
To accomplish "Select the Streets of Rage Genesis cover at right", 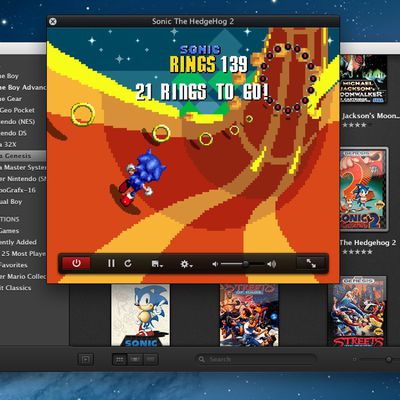I will point(358,312).
